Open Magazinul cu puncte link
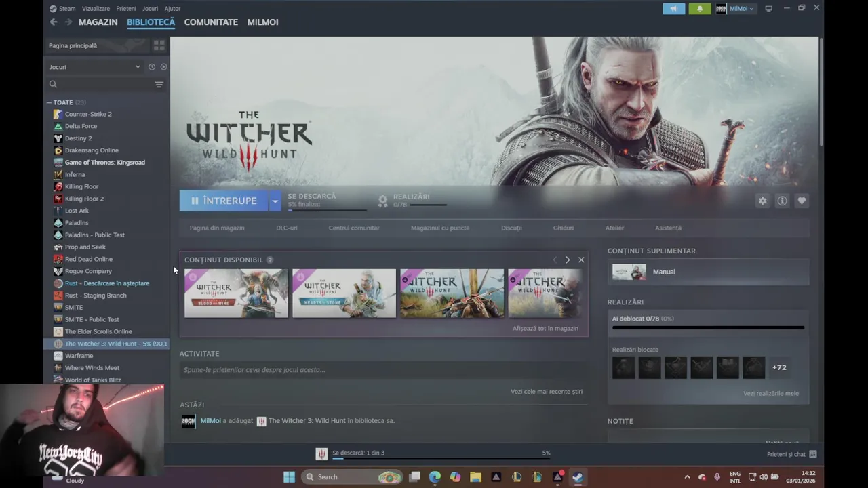The image size is (868, 488). [x=440, y=228]
